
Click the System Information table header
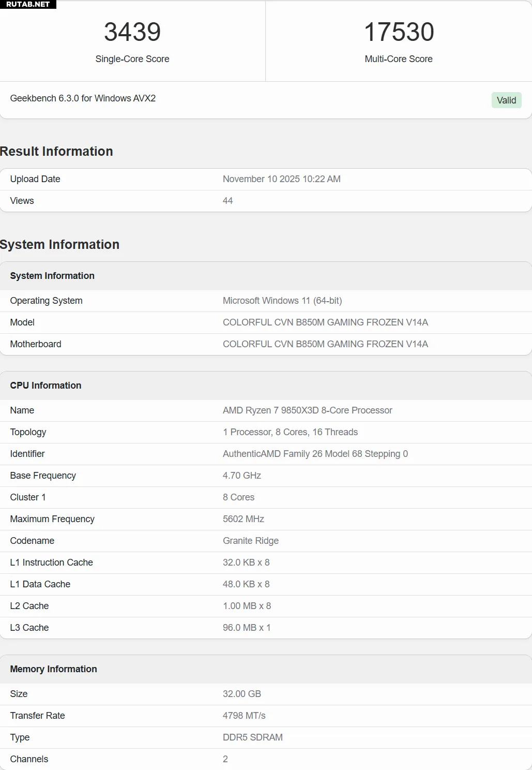coord(52,276)
